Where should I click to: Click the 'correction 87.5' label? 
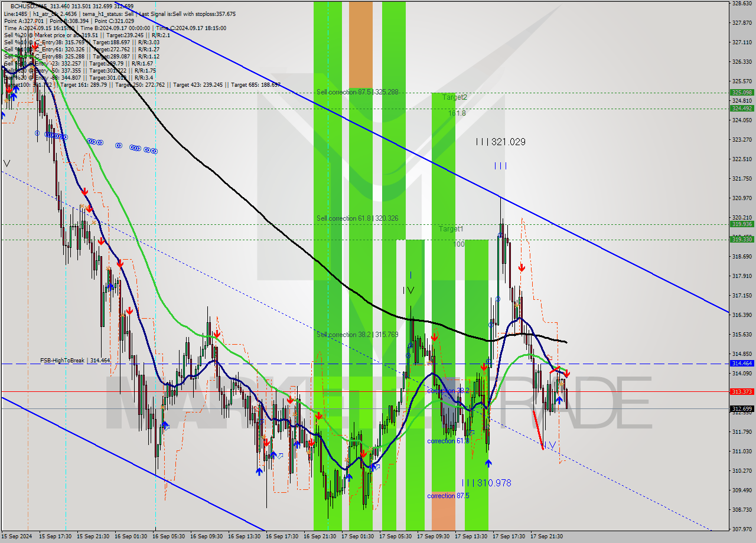pyautogui.click(x=448, y=496)
